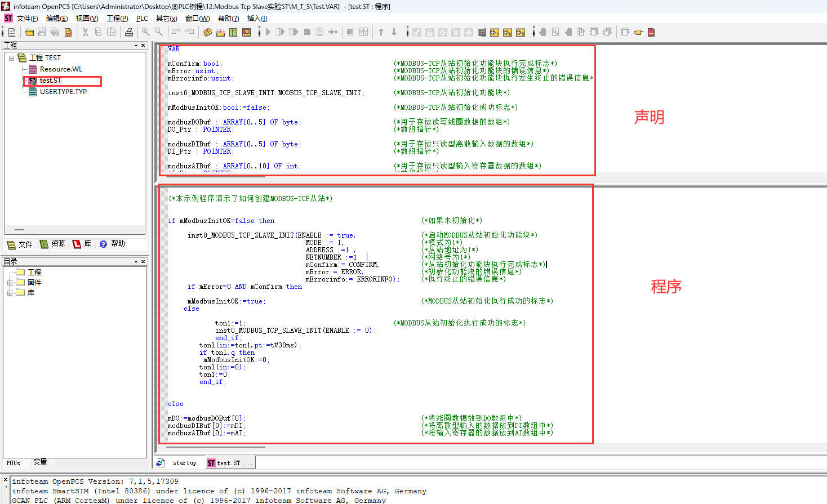Click the Open folder toolbar icon
The height and width of the screenshot is (504, 827).
click(x=29, y=32)
